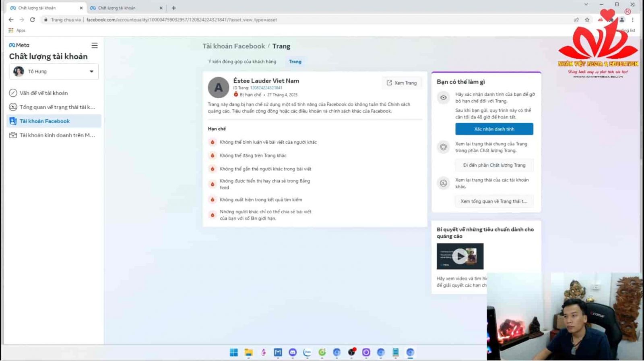Click the briefcase icon beside 'Tài khoản kinh doanh'
644x361 pixels.
pyautogui.click(x=13, y=135)
